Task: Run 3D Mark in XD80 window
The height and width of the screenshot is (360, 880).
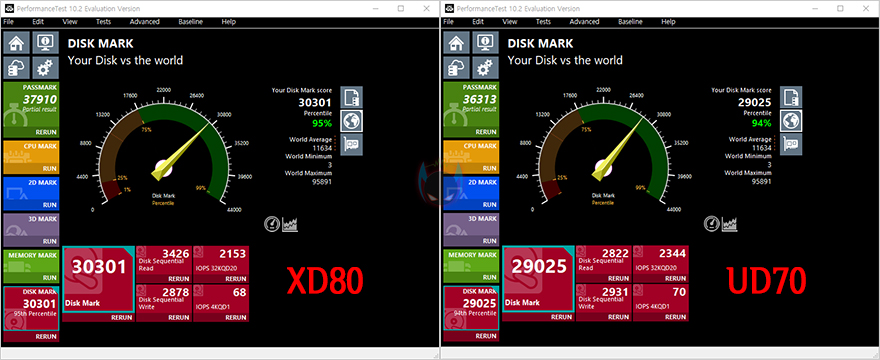Action: [50, 241]
